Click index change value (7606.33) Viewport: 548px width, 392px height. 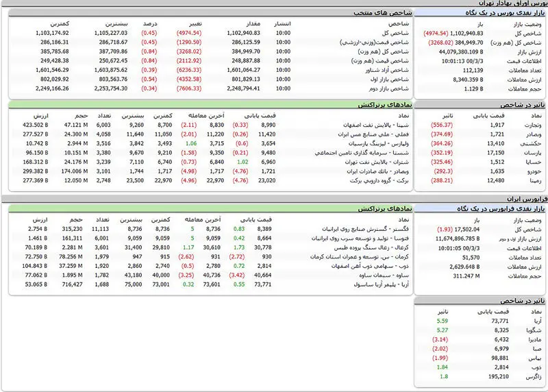[x=189, y=88]
